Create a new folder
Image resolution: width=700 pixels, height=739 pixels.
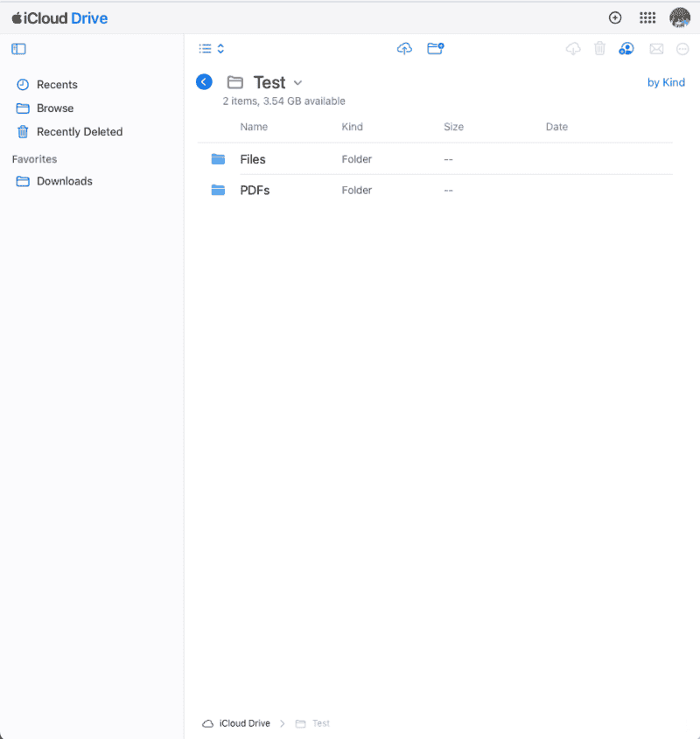436,48
